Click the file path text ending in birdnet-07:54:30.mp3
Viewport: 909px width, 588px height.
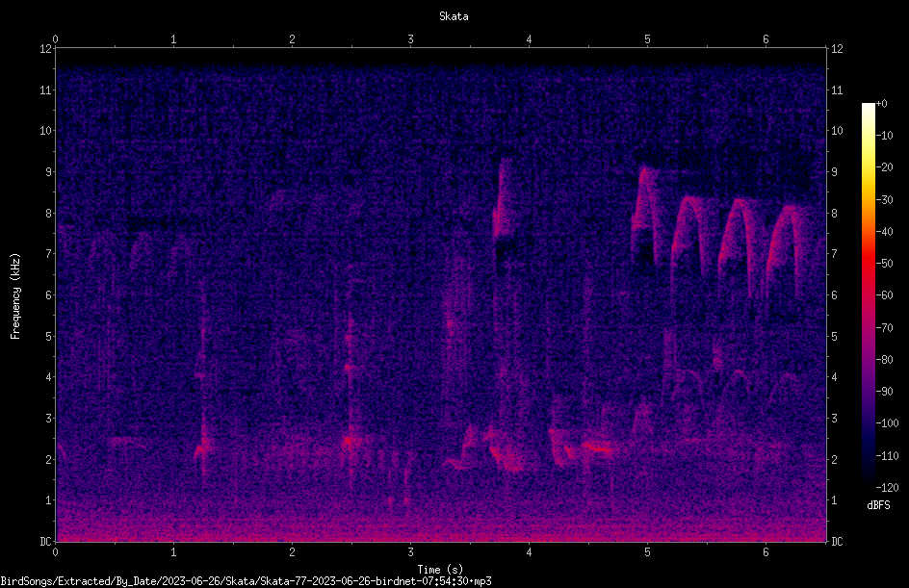coord(246,581)
